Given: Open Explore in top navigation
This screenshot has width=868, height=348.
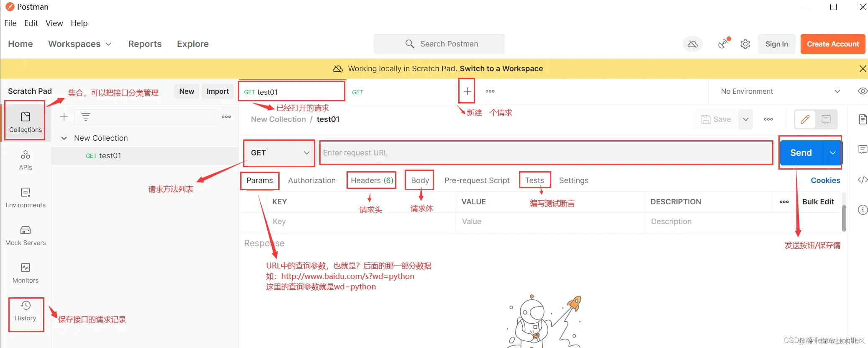Looking at the screenshot, I should pos(193,44).
